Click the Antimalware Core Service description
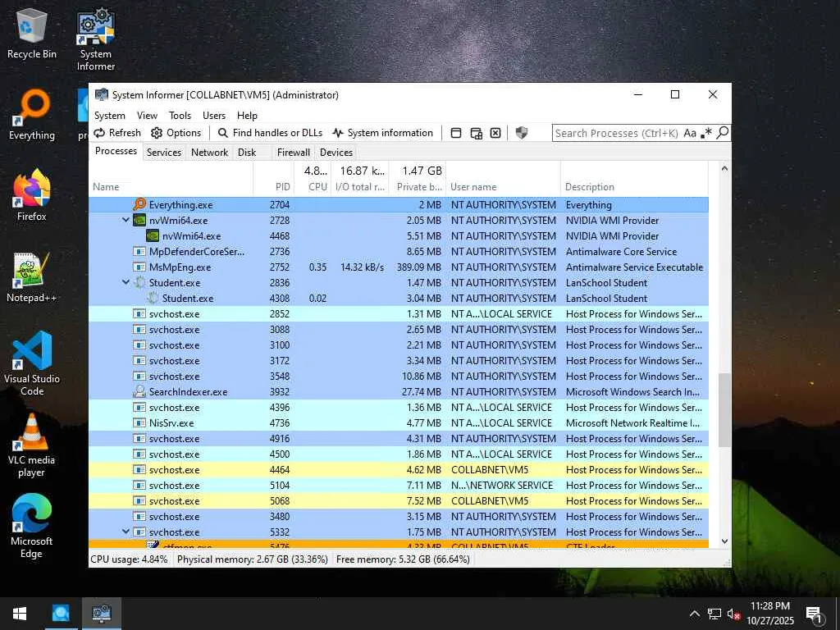 [622, 251]
